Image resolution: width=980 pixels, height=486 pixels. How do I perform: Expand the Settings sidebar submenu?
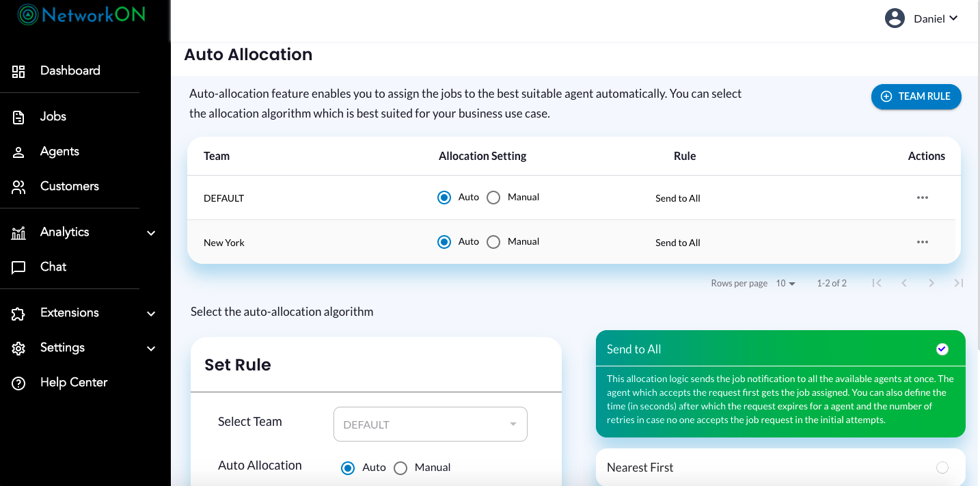[151, 349]
